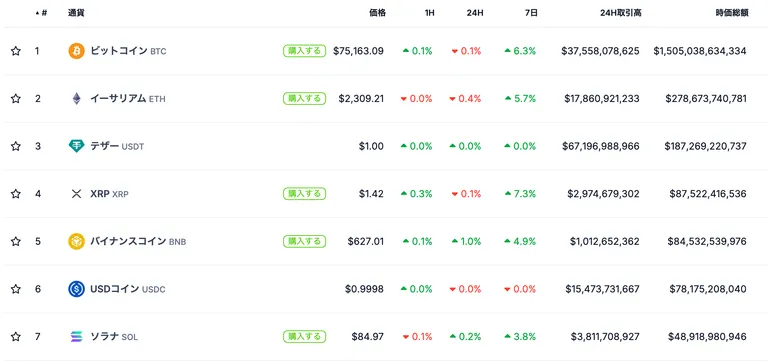Sort table by 時価総額 column header

point(732,13)
